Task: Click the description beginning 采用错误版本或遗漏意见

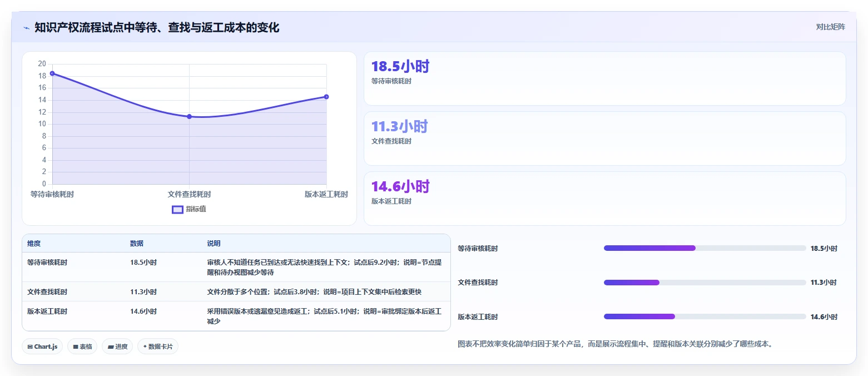Action: 325,316
